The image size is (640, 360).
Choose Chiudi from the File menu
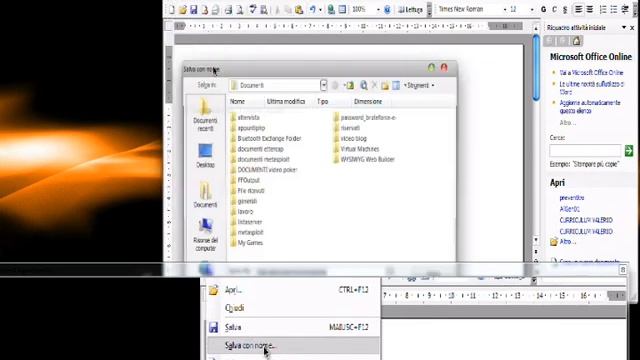[293, 308]
